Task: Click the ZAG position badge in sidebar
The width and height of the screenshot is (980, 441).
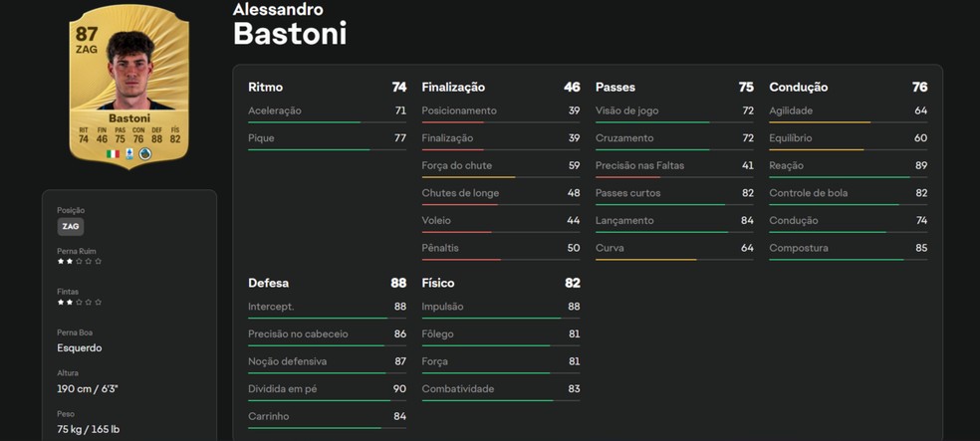Action: coord(70,227)
